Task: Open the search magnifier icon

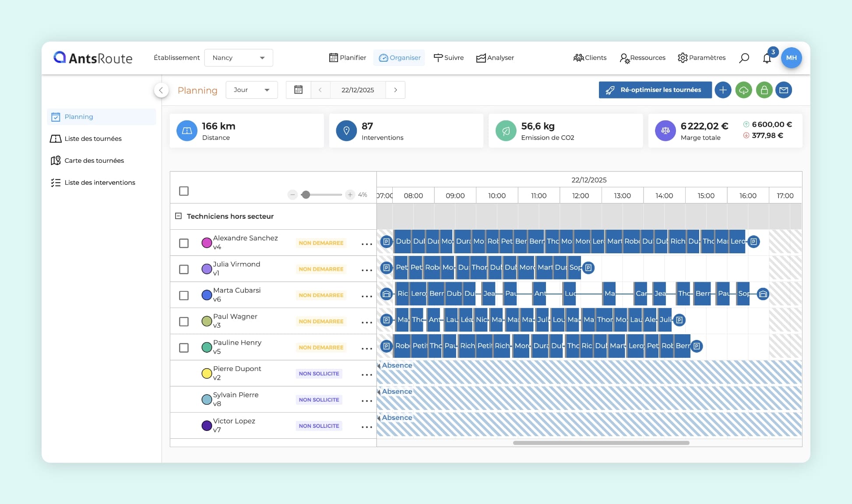Action: coord(744,58)
